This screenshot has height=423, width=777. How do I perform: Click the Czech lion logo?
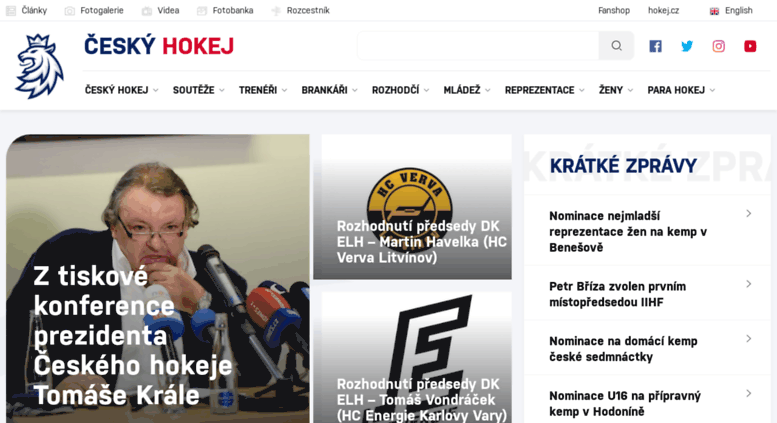tap(39, 66)
